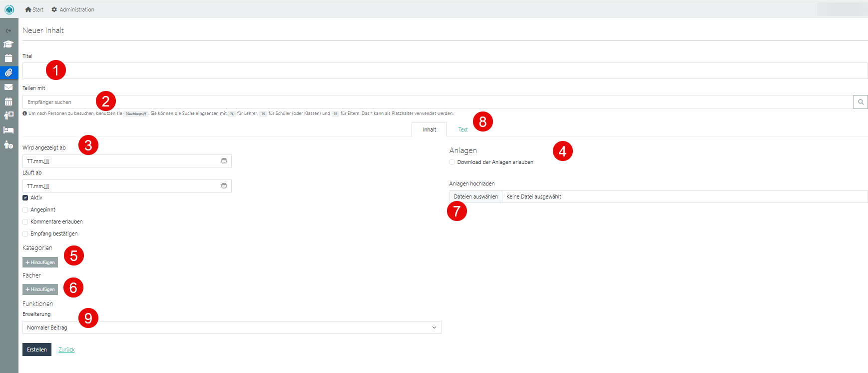Enable Download der Anlagen erlauben
This screenshot has height=373, width=868.
coord(452,162)
